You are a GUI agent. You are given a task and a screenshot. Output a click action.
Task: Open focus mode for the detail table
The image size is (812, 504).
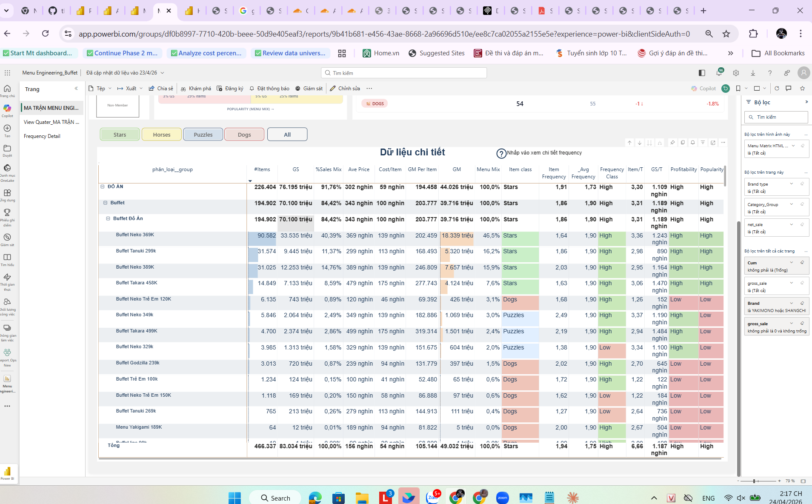(713, 143)
